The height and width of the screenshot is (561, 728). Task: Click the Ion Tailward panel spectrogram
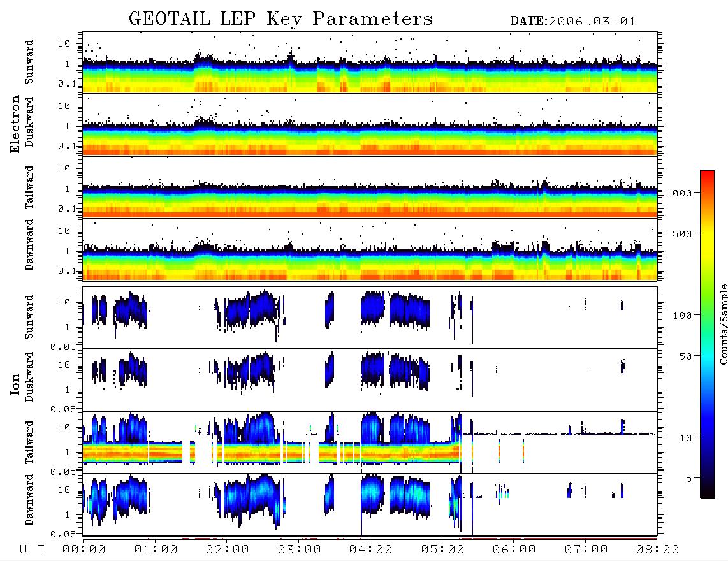point(370,442)
